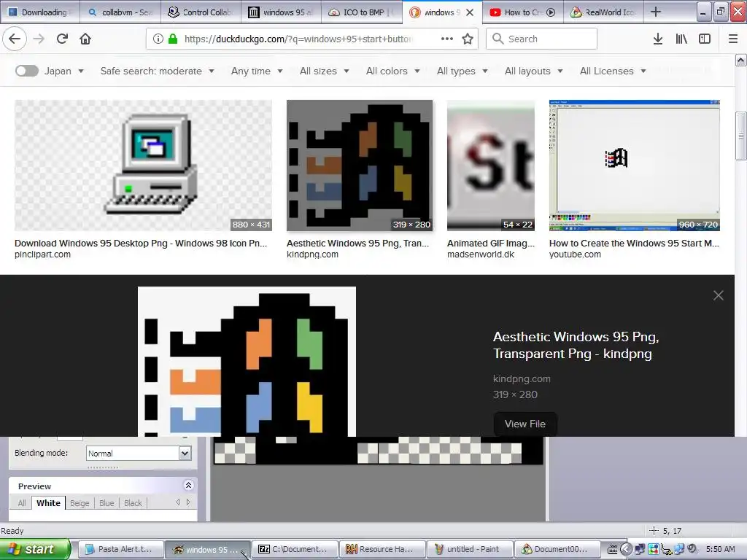747x560 pixels.
Task: Switch to Document00 taskbar window
Action: click(x=557, y=549)
